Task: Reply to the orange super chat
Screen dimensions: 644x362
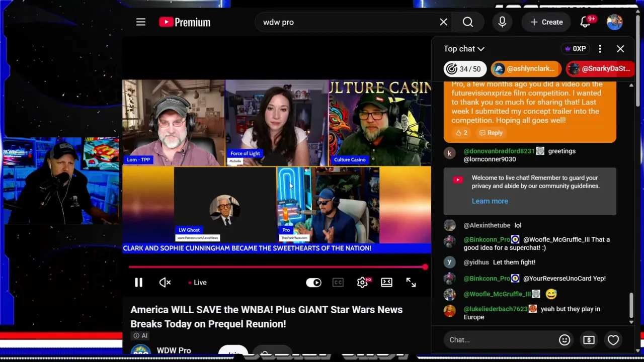Action: (x=491, y=133)
